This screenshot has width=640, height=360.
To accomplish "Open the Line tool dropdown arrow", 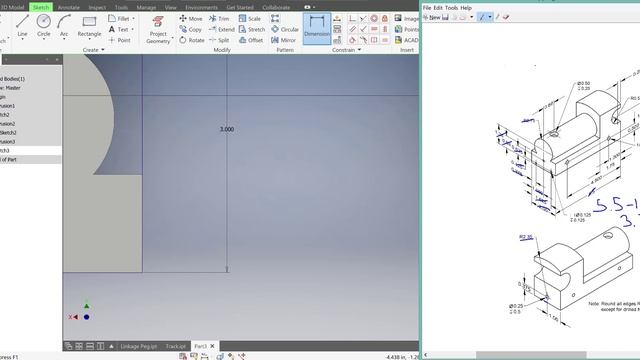I will click(22, 40).
